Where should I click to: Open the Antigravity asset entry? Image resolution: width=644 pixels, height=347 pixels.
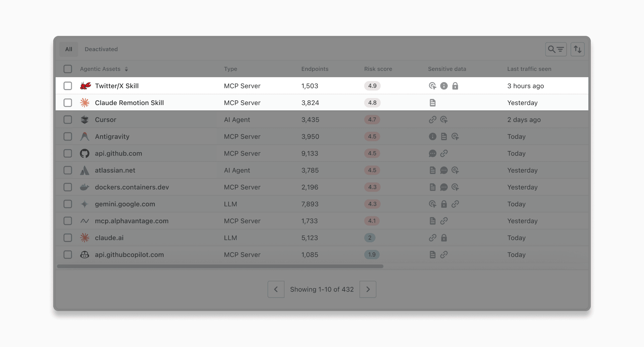click(112, 136)
